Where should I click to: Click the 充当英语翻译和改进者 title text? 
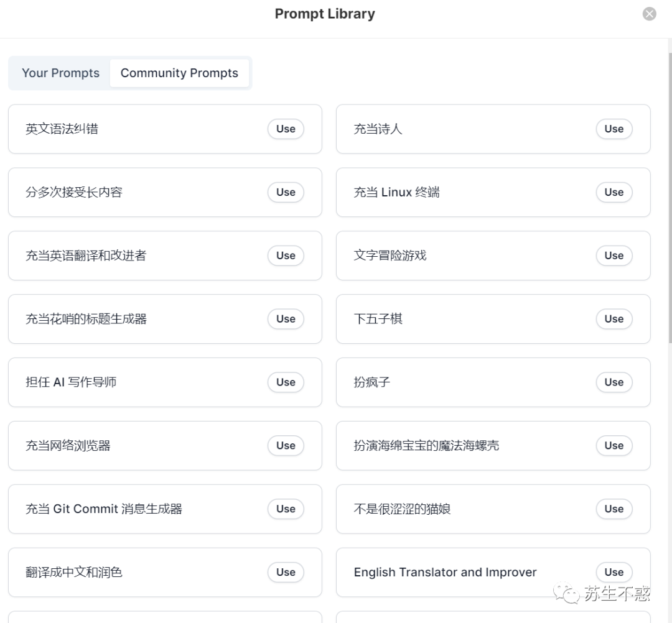tap(86, 256)
